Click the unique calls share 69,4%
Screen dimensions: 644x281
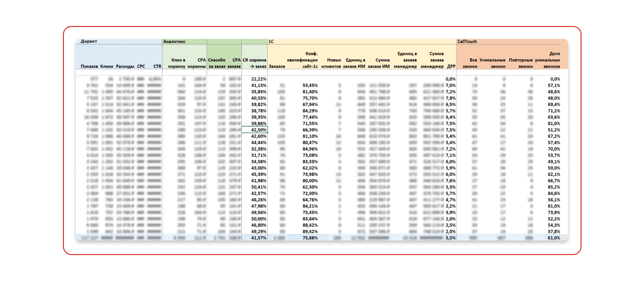tap(555, 104)
